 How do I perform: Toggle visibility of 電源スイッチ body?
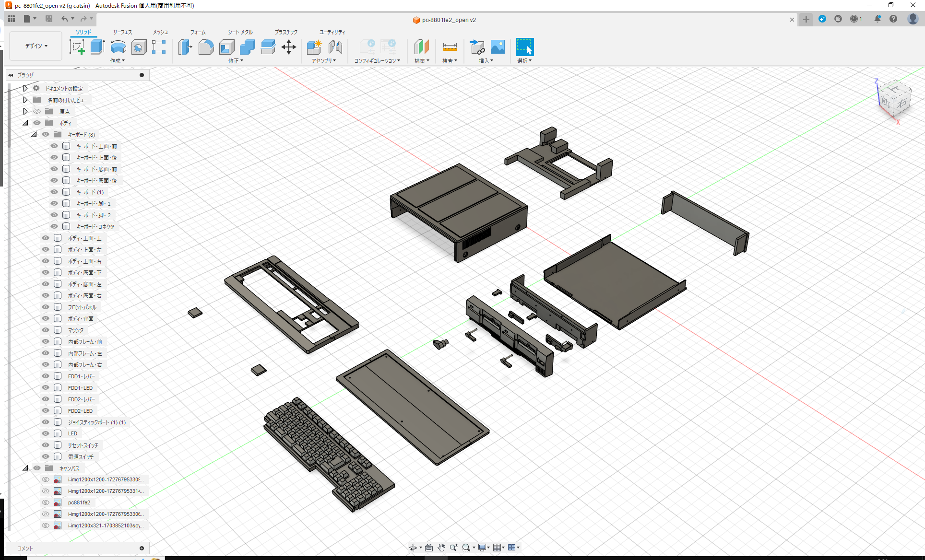point(45,456)
